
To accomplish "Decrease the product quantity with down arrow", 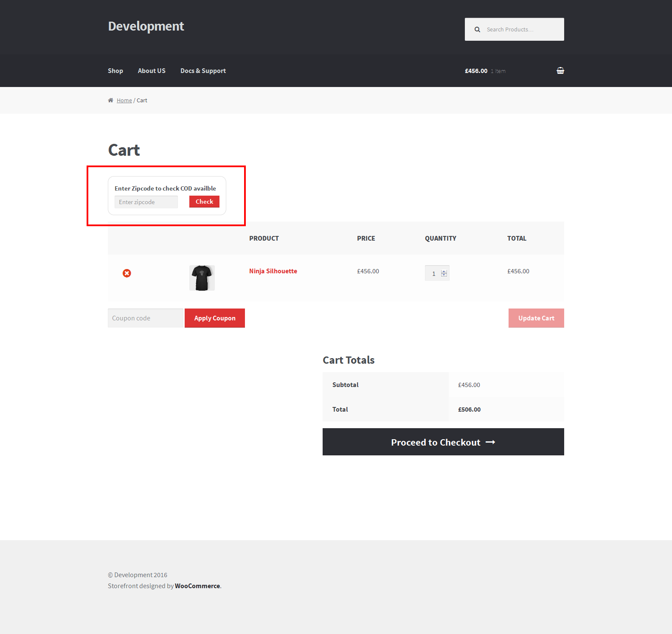I will pos(444,275).
